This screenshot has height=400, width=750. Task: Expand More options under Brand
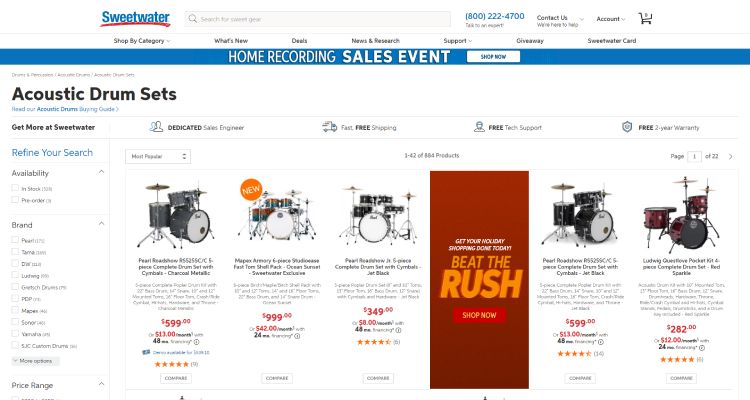[35, 361]
